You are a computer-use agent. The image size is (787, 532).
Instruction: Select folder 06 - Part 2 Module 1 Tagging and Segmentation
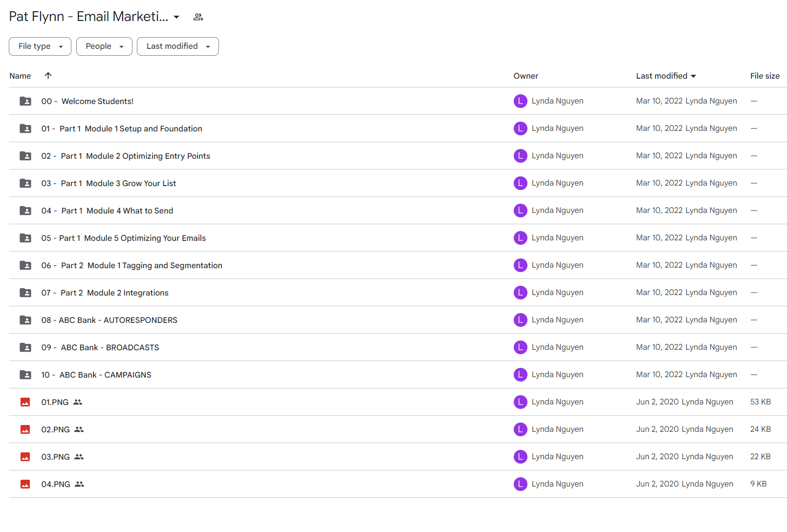pyautogui.click(x=131, y=265)
